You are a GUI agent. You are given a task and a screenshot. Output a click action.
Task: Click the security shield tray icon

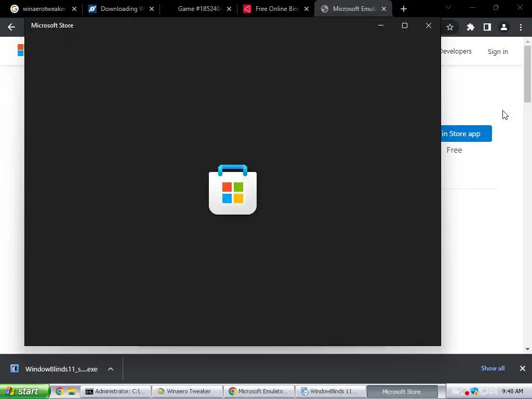click(x=474, y=391)
